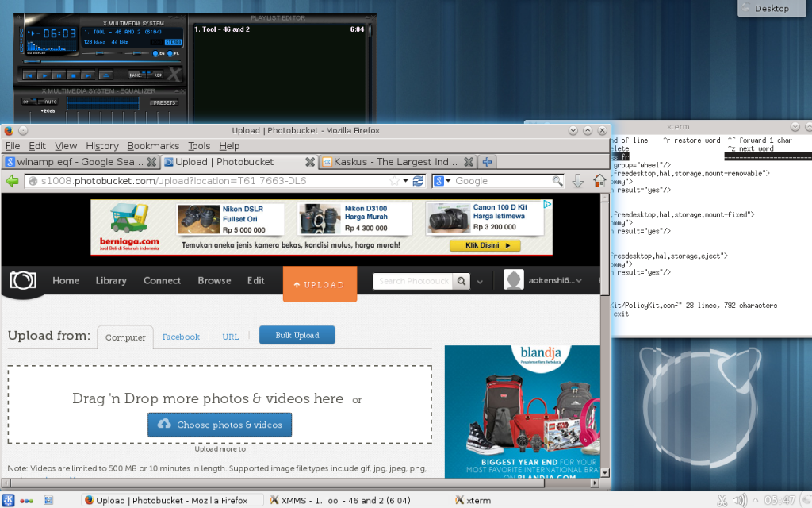
Task: Close the Kaskus tab
Action: pyautogui.click(x=468, y=162)
